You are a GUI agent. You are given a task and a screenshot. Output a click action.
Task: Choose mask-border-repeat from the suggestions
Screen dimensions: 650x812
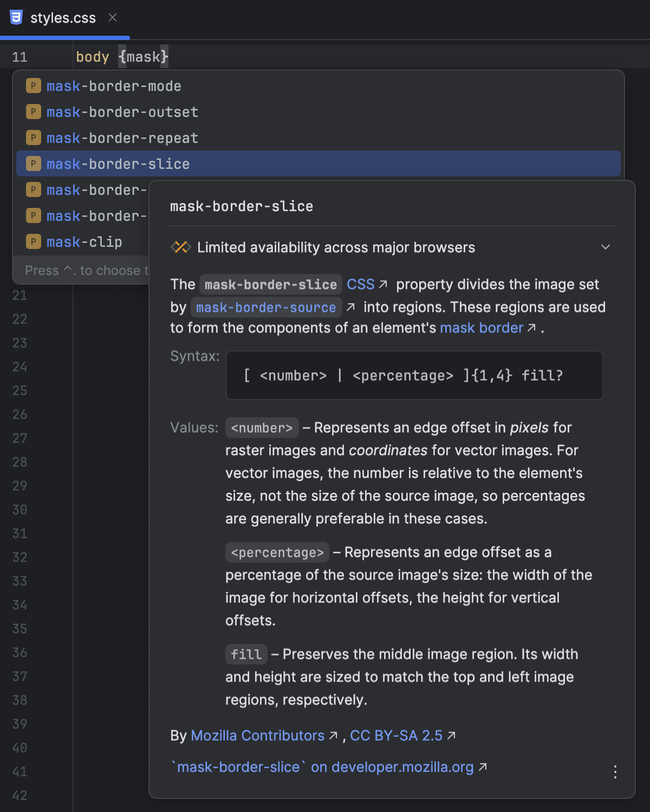pos(122,137)
